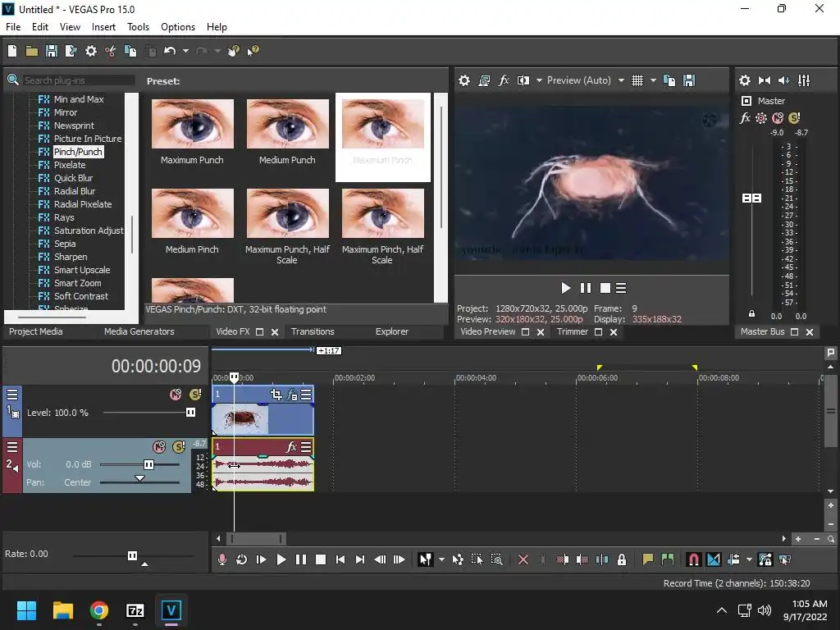Open the Tools menu
The width and height of the screenshot is (840, 630).
click(x=138, y=27)
